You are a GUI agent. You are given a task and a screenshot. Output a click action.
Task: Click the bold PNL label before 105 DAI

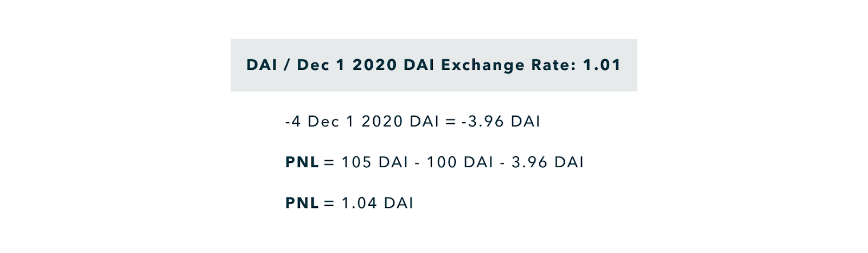[x=302, y=162]
